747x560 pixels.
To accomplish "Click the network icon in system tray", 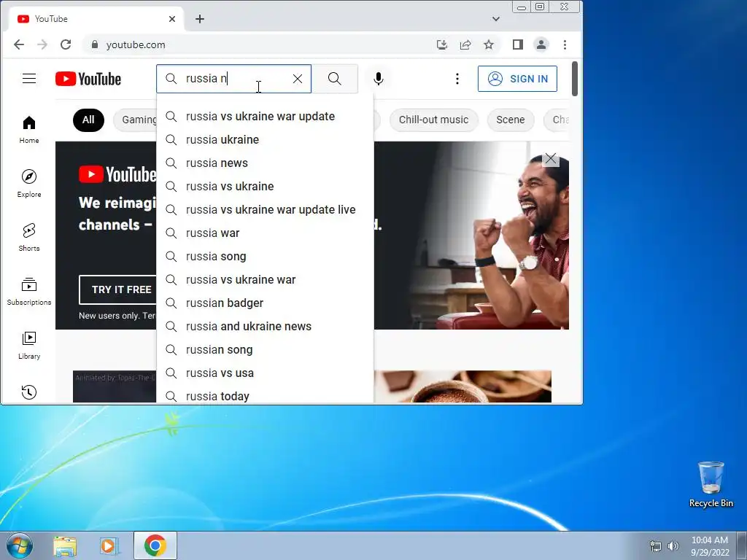I will (656, 546).
